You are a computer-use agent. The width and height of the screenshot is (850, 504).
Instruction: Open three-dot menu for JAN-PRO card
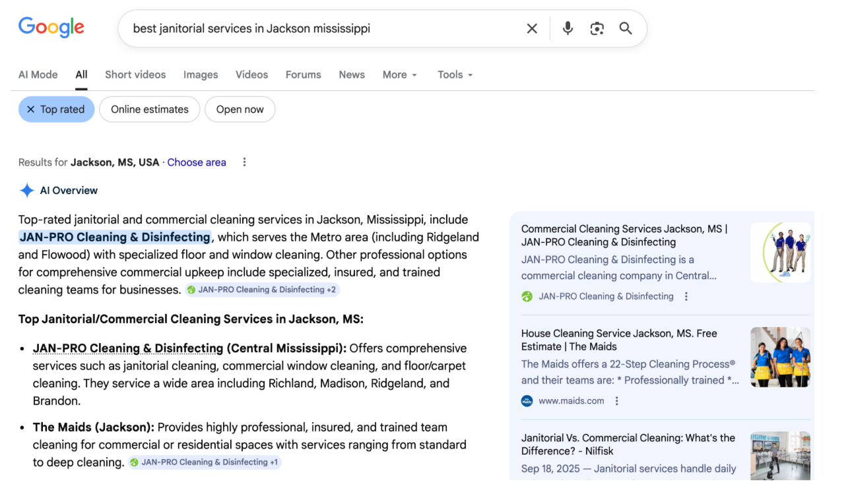click(686, 296)
